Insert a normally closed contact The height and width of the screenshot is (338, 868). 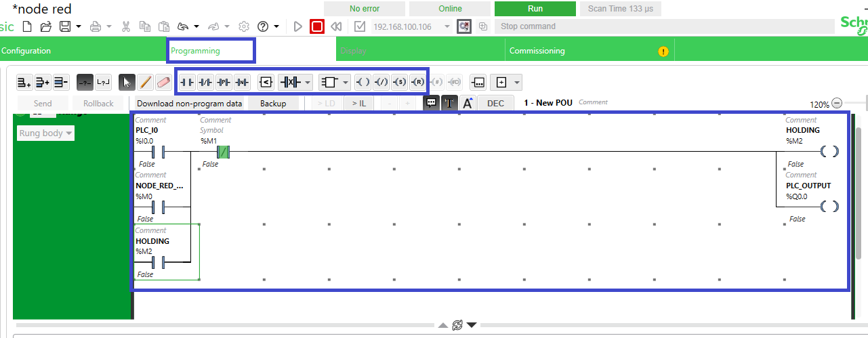[x=205, y=82]
